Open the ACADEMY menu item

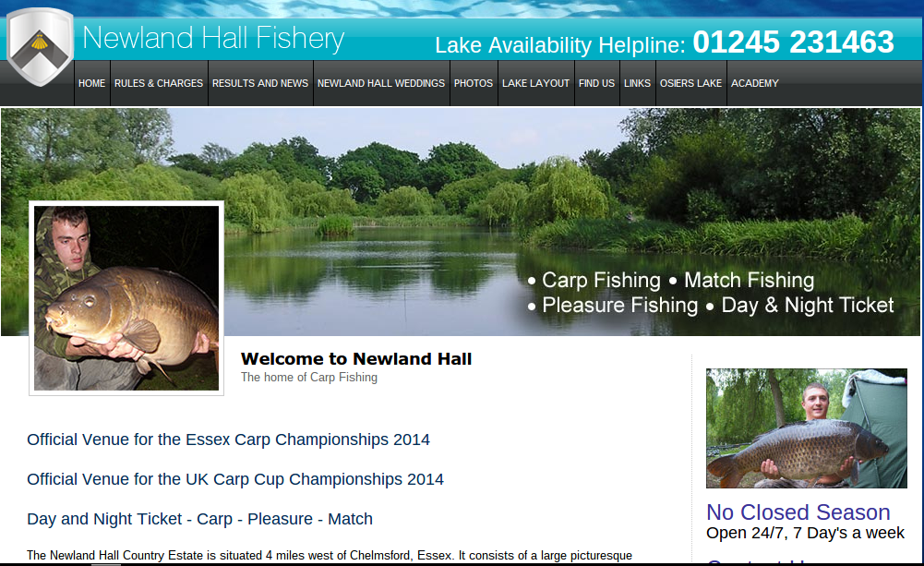(755, 83)
